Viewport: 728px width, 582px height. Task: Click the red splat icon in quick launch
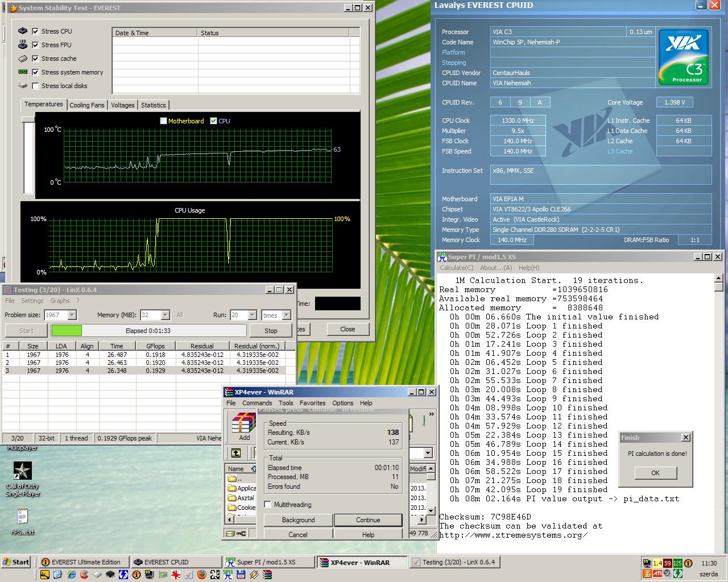[176, 575]
